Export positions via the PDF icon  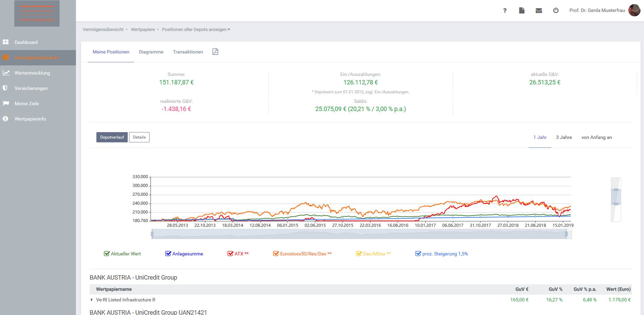click(x=215, y=52)
